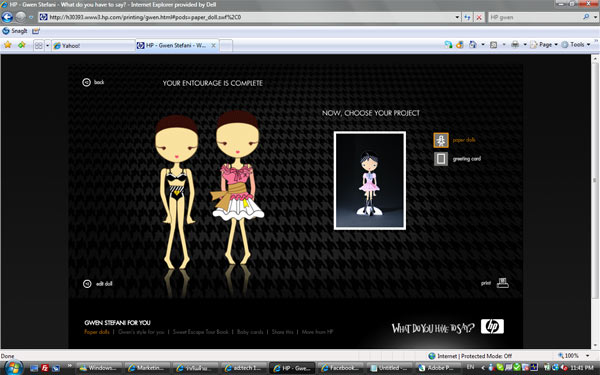Select the doll in black lingerie
Screen dimensions: 600x375
click(176, 191)
